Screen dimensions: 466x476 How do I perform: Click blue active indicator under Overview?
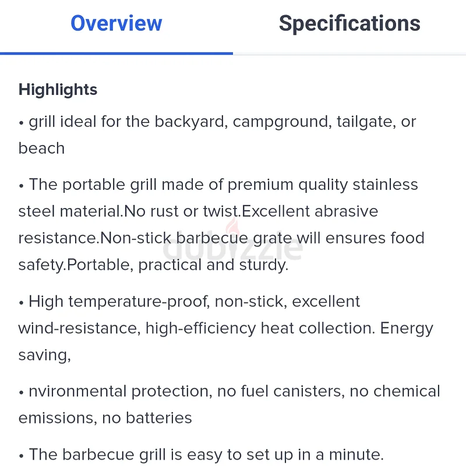pyautogui.click(x=116, y=54)
